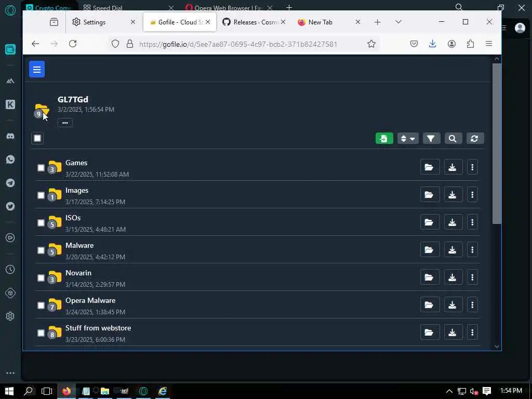This screenshot has width=532, height=399.
Task: Open the Novarin folder via open icon
Action: (x=430, y=277)
